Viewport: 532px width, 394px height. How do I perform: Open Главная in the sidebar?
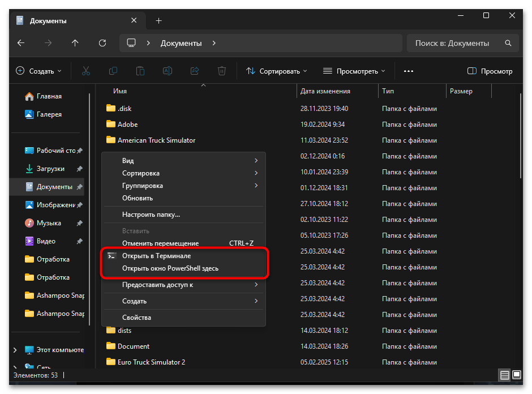(44, 96)
